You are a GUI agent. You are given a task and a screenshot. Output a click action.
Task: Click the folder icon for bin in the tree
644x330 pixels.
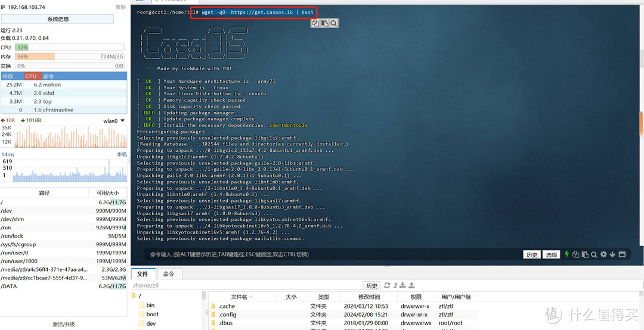click(x=141, y=305)
